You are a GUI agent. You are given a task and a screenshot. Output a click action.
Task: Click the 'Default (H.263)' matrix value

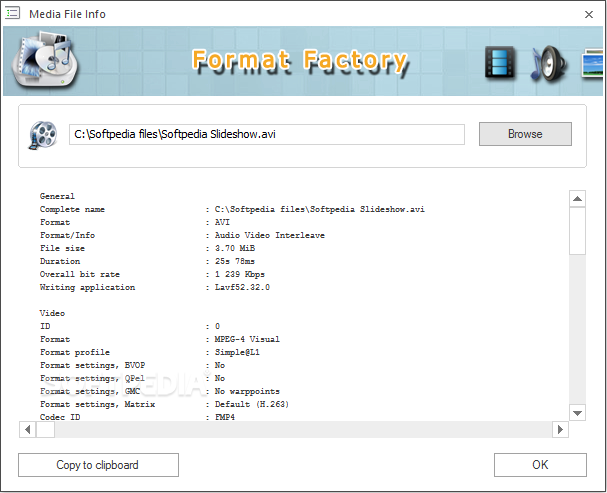[x=252, y=404]
